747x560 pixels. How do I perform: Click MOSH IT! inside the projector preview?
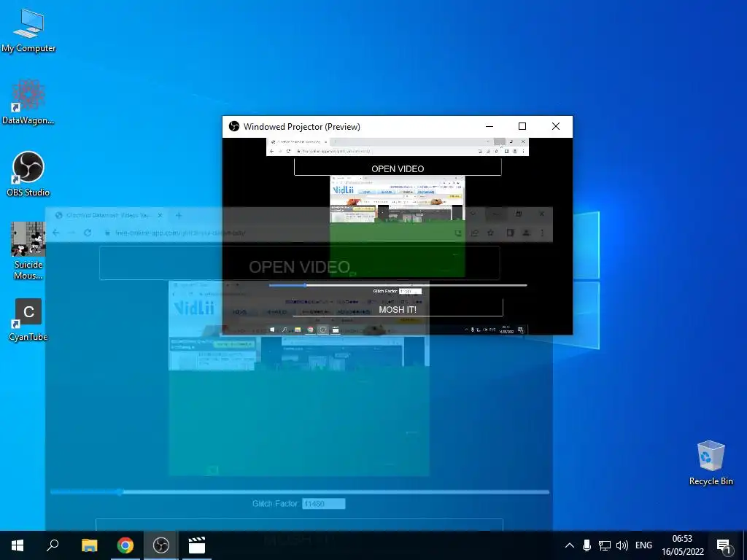coord(398,309)
